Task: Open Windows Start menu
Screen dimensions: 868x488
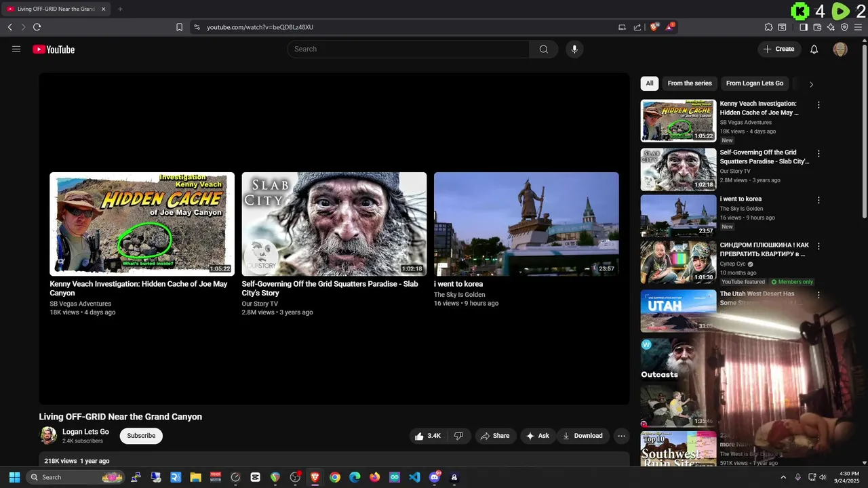Action: pyautogui.click(x=14, y=477)
